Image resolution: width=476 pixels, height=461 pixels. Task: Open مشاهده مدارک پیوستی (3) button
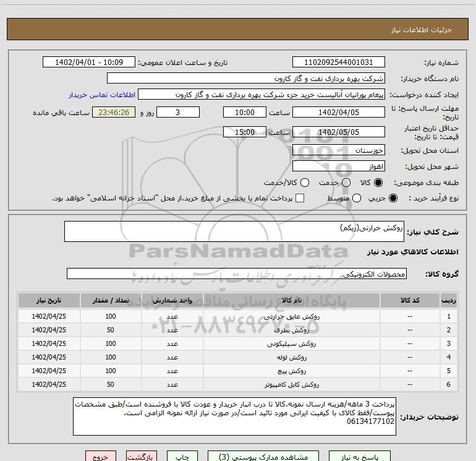[x=263, y=457]
